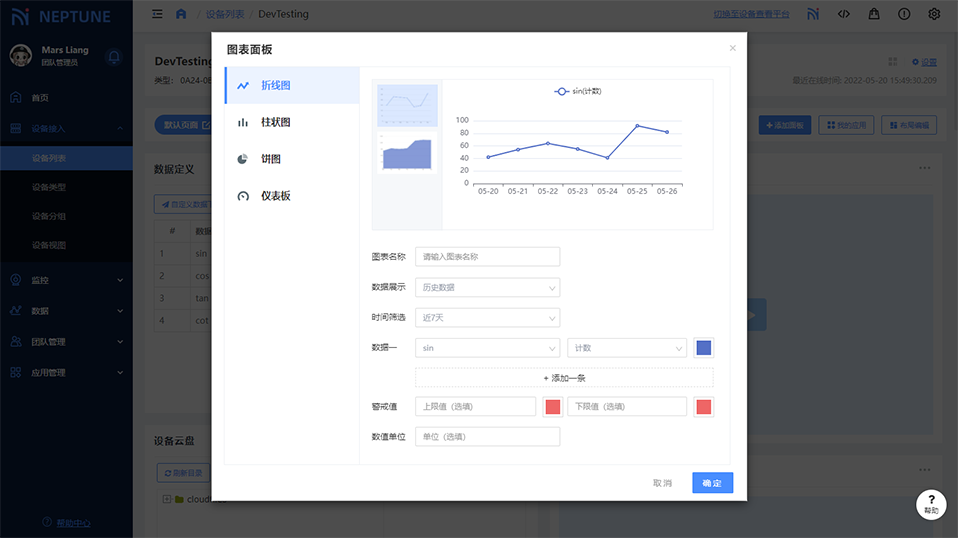This screenshot has height=538, width=958.
Task: Open the 数据展示 dropdown
Action: [487, 288]
